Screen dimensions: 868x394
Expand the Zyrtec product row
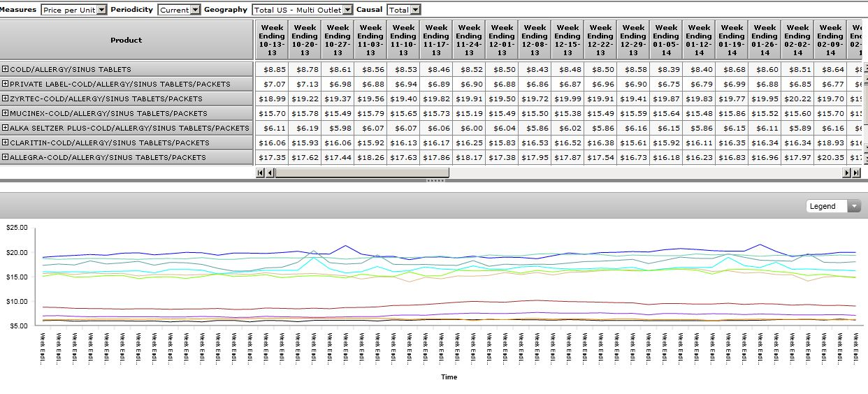pos(6,98)
